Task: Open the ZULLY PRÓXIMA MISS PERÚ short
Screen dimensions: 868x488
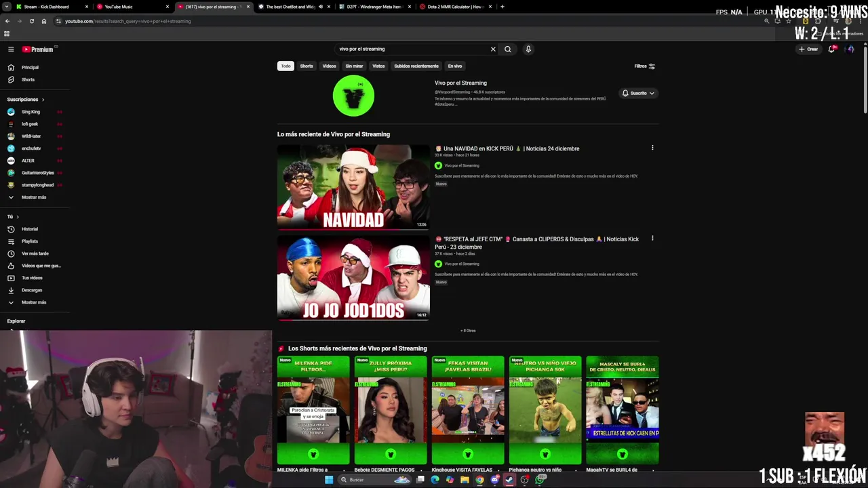Action: pos(391,409)
